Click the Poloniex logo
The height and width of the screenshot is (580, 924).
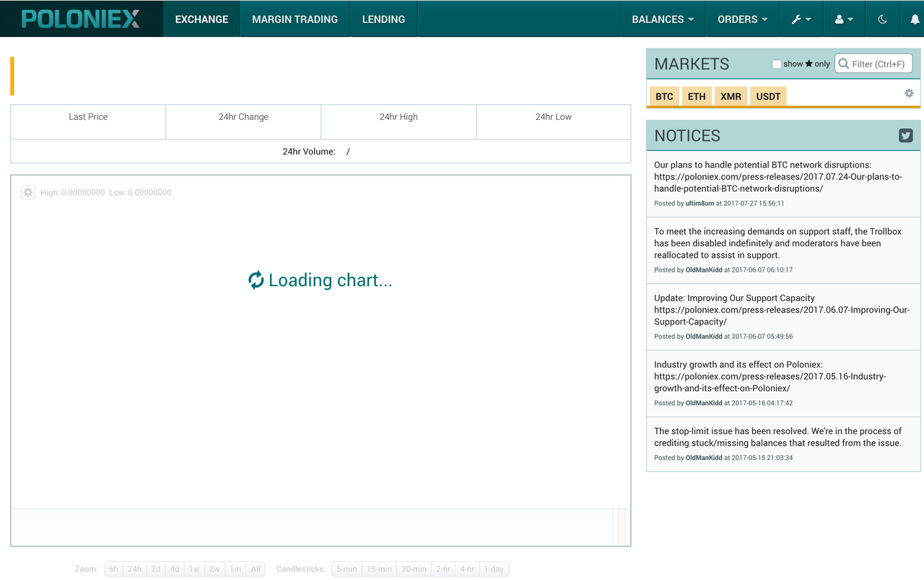tap(81, 19)
